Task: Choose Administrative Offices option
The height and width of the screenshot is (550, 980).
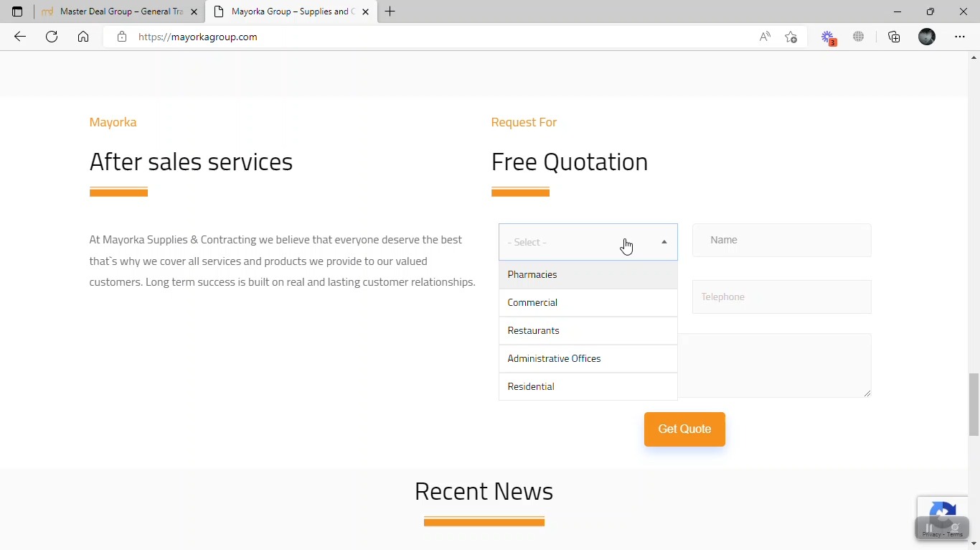Action: tap(588, 358)
